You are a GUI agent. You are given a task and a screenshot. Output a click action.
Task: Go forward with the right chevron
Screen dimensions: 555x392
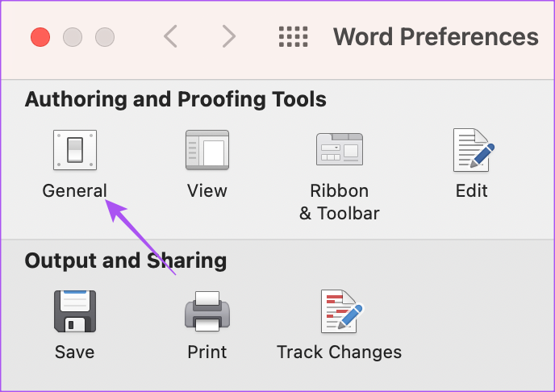pos(228,36)
